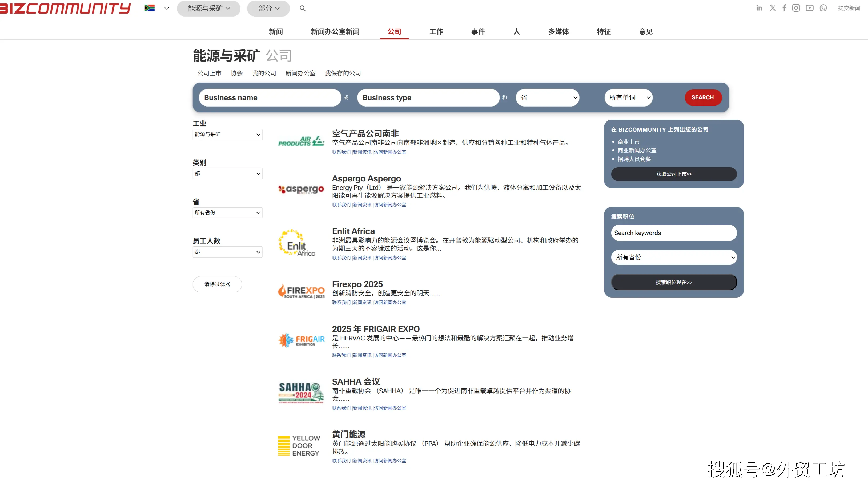Open the LinkedIn social icon

tap(759, 8)
